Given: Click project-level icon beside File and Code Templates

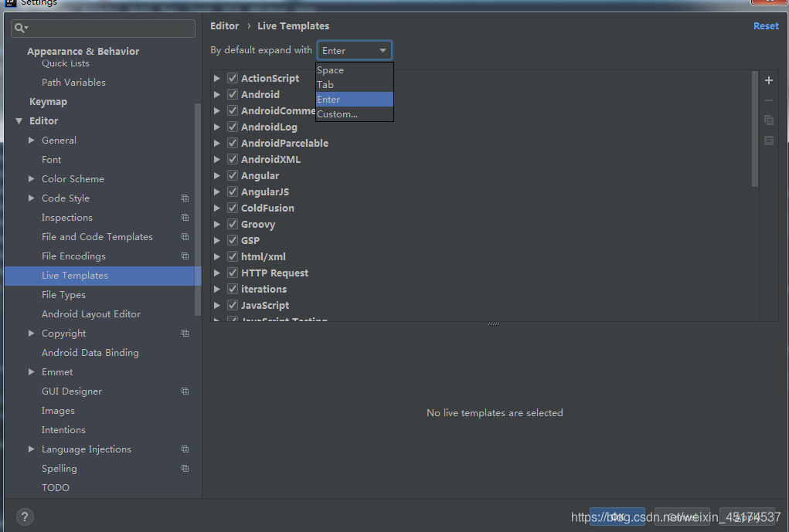Looking at the screenshot, I should 185,237.
